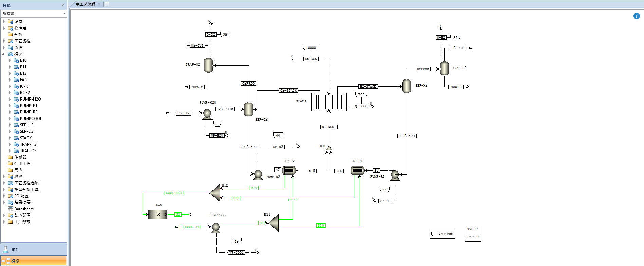Image resolution: width=644 pixels, height=266 pixels.
Task: Expand the STACK block tree node
Action: 10,138
